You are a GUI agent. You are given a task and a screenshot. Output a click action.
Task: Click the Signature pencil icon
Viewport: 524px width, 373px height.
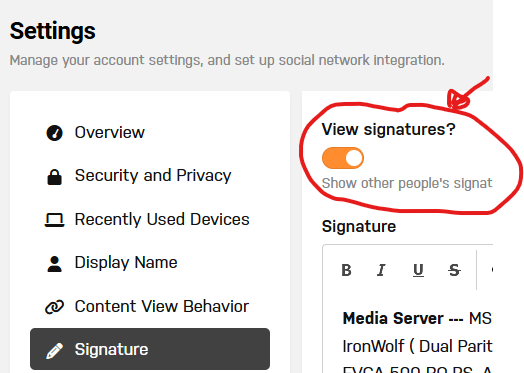[54, 351]
